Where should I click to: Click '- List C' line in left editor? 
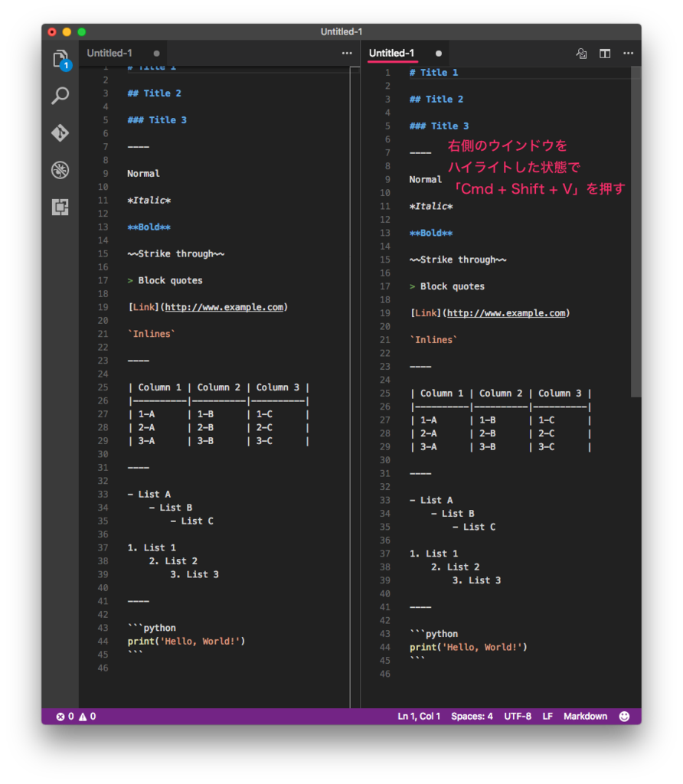pyautogui.click(x=192, y=521)
